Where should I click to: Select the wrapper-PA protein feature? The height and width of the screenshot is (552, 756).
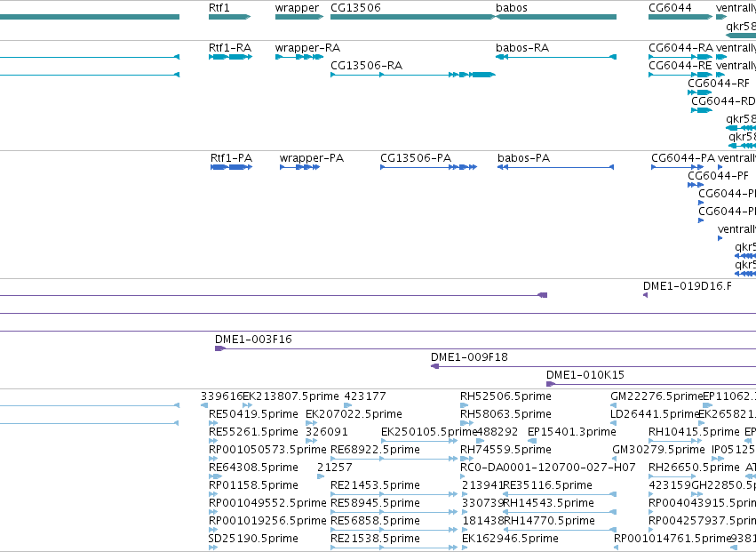click(x=299, y=167)
